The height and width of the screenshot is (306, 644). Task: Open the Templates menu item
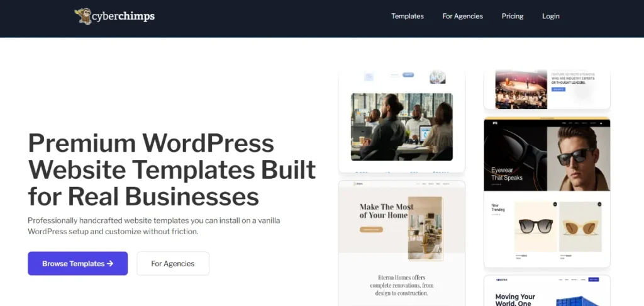(407, 16)
